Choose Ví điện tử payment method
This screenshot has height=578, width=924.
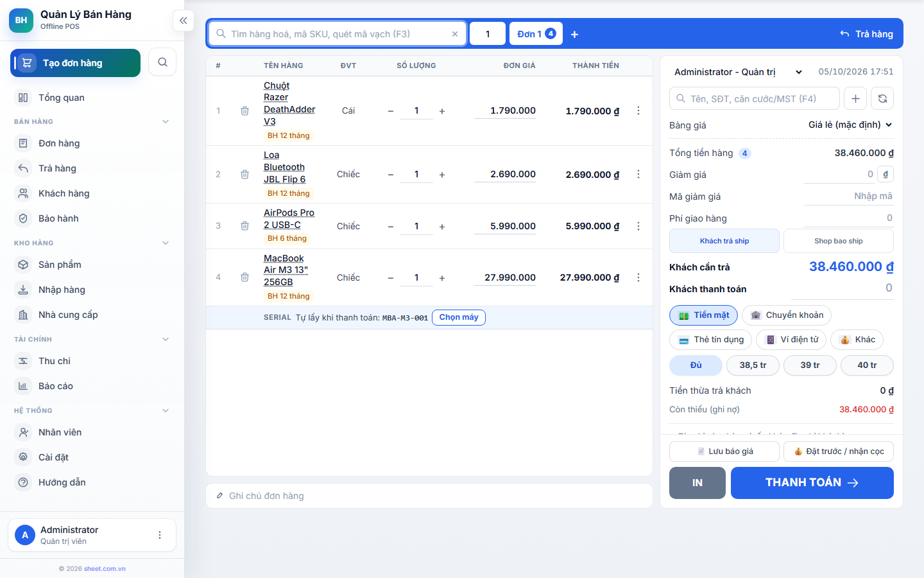pos(791,340)
